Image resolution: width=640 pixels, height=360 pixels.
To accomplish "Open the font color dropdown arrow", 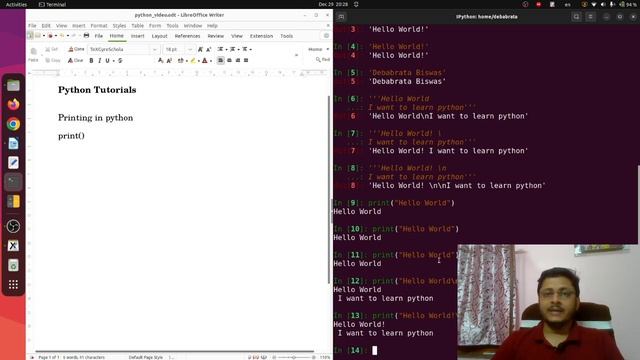I will [211, 61].
